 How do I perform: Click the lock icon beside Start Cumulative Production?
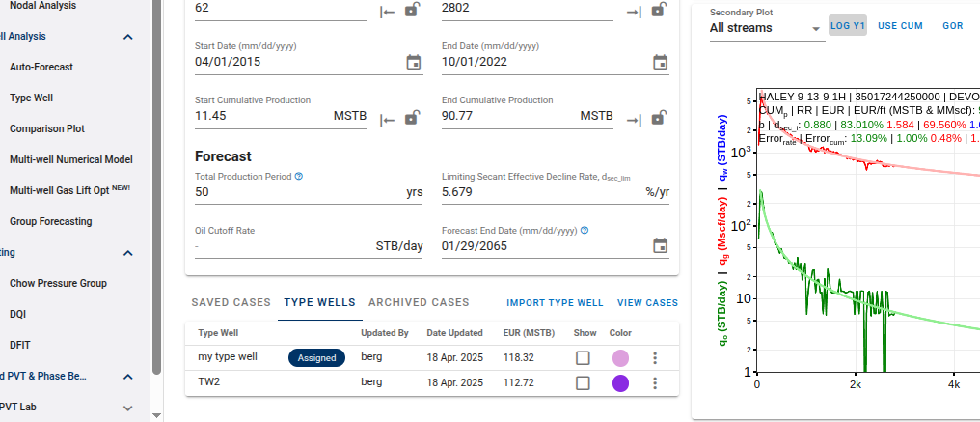tap(412, 118)
